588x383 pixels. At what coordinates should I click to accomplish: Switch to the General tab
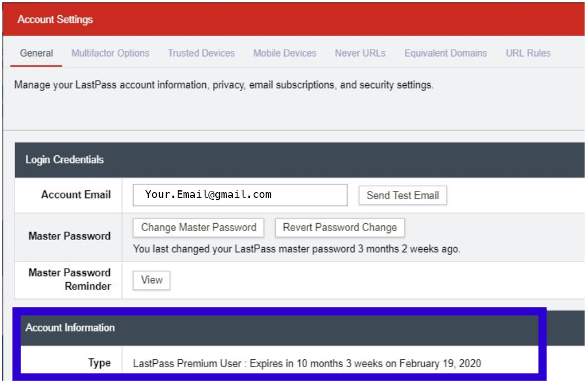tap(36, 53)
